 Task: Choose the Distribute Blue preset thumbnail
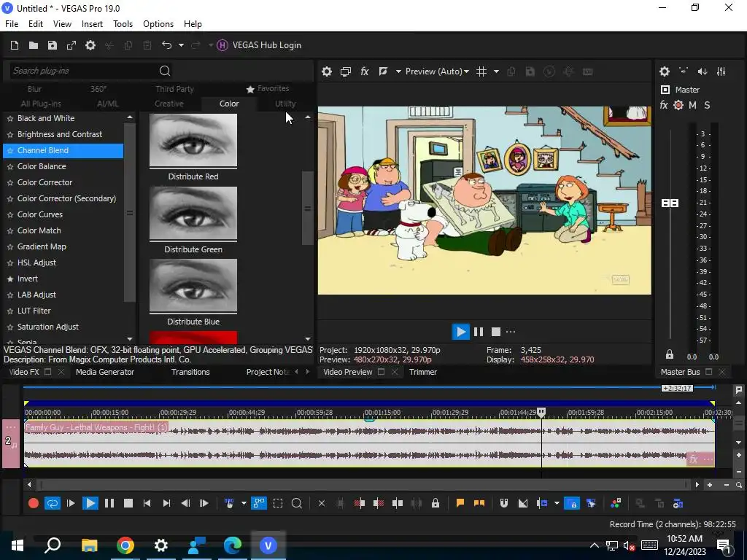click(x=193, y=285)
